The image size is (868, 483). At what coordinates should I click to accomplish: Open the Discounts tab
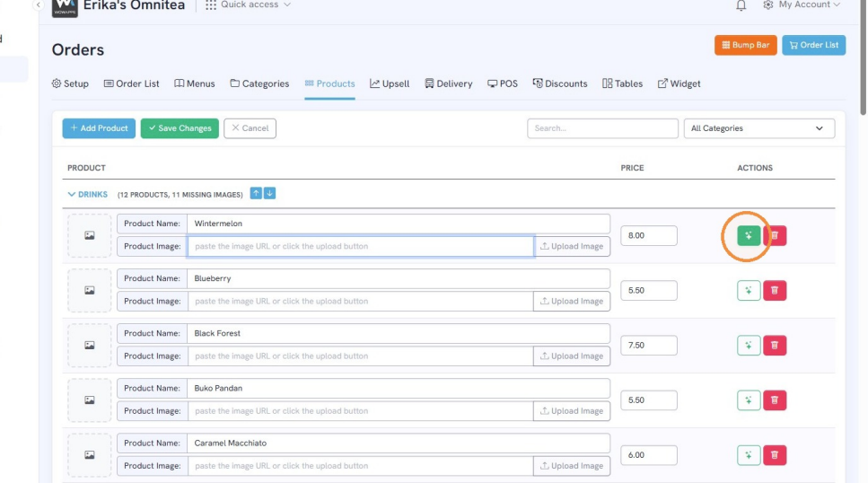click(559, 83)
